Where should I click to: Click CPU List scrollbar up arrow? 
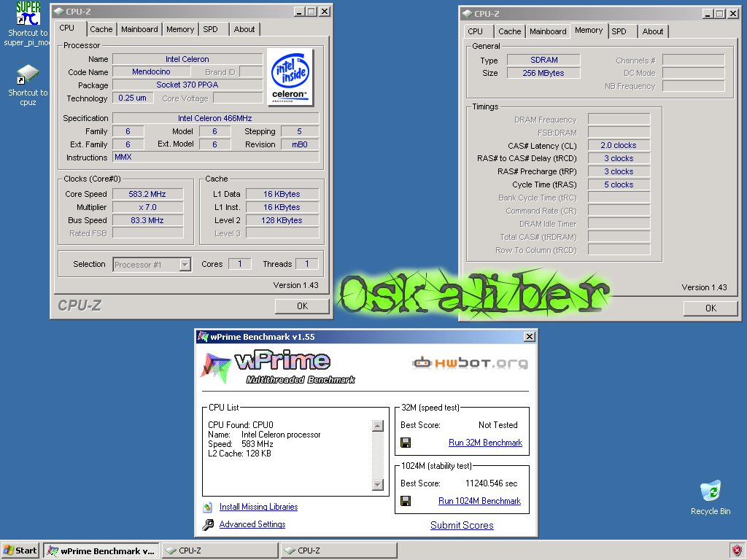click(x=377, y=426)
